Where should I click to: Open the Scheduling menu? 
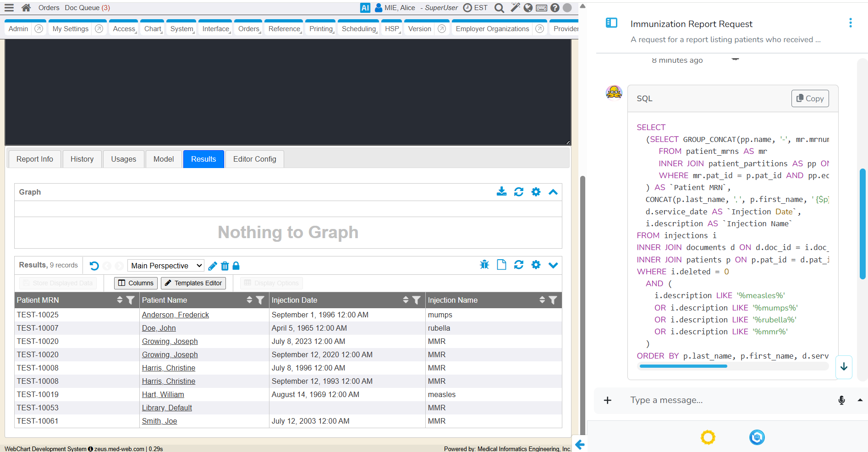tap(358, 29)
